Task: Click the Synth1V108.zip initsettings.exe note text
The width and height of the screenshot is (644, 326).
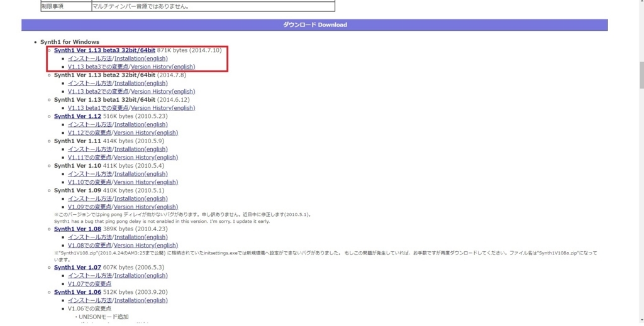Action: tap(325, 256)
